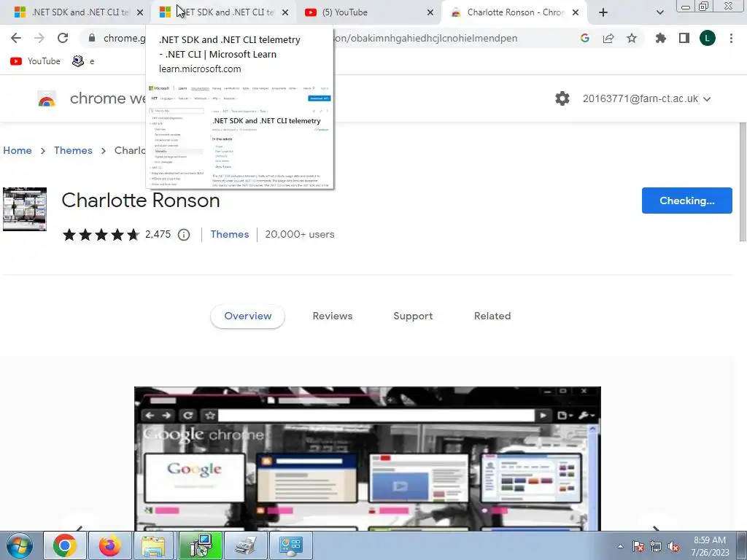Open a new tab with plus button
This screenshot has width=747, height=560.
(603, 12)
